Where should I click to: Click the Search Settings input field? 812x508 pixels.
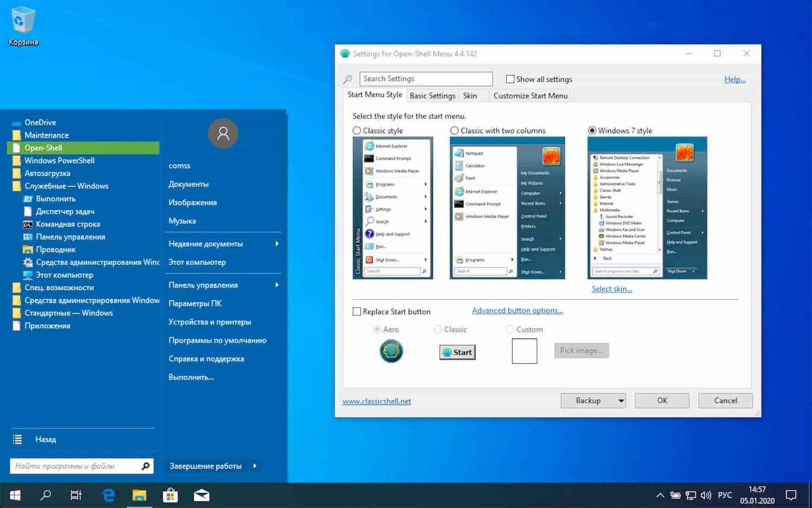coord(425,79)
